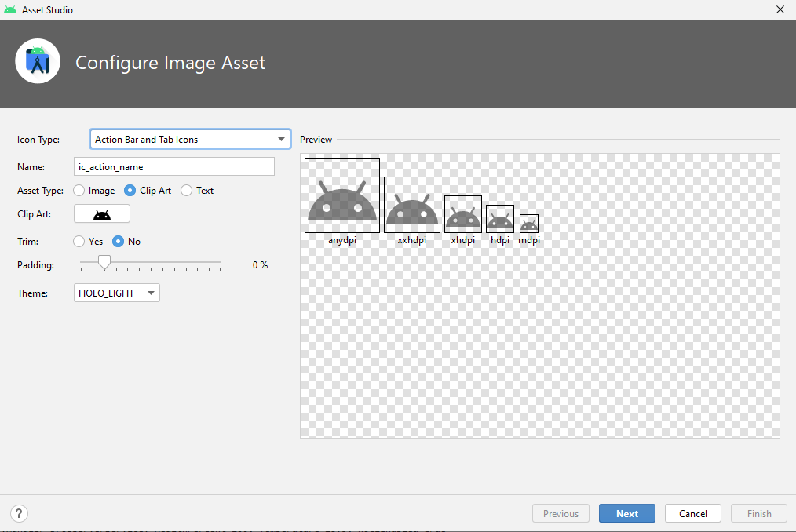Image resolution: width=796 pixels, height=532 pixels.
Task: Click the Asset Studio title bar android icon
Action: pyautogui.click(x=10, y=9)
